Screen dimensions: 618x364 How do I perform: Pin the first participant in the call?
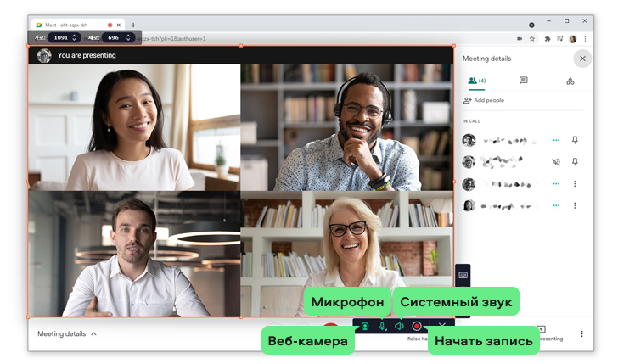coord(575,140)
